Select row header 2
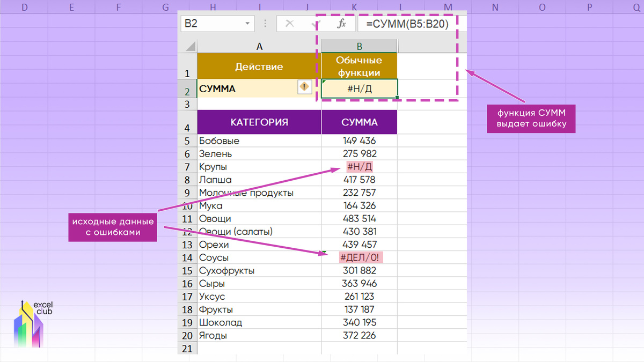Screen dimensions: 644x362 click(x=187, y=90)
